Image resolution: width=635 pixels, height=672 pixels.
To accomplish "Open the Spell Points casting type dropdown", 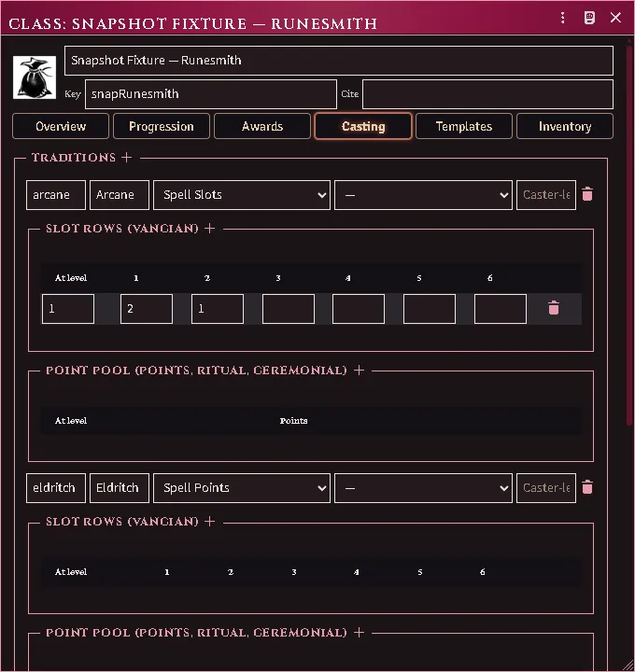I will [x=242, y=488].
